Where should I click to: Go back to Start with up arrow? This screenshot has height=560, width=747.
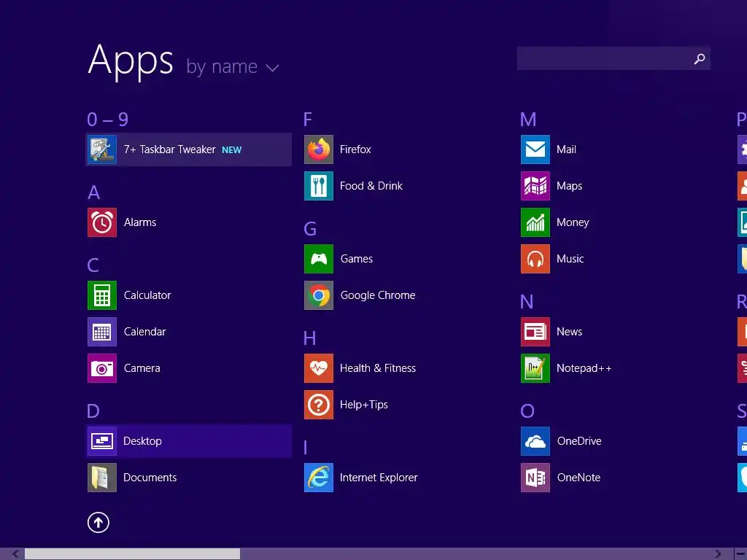coord(98,522)
